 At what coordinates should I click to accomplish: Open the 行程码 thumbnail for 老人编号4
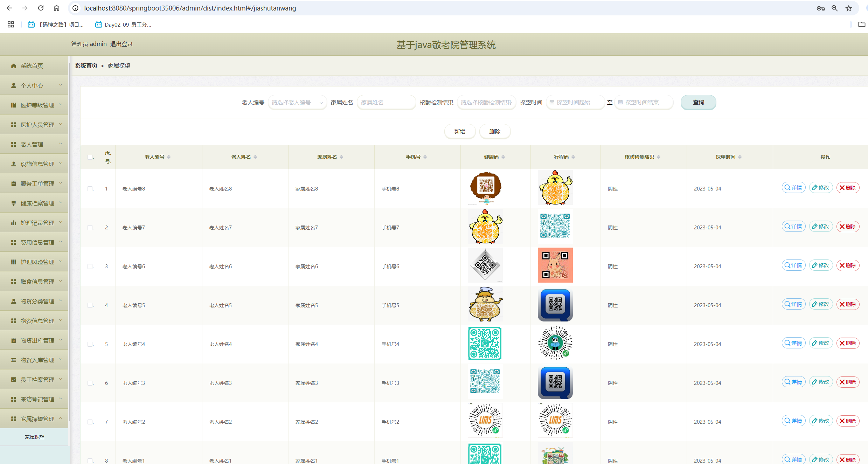[x=555, y=343]
